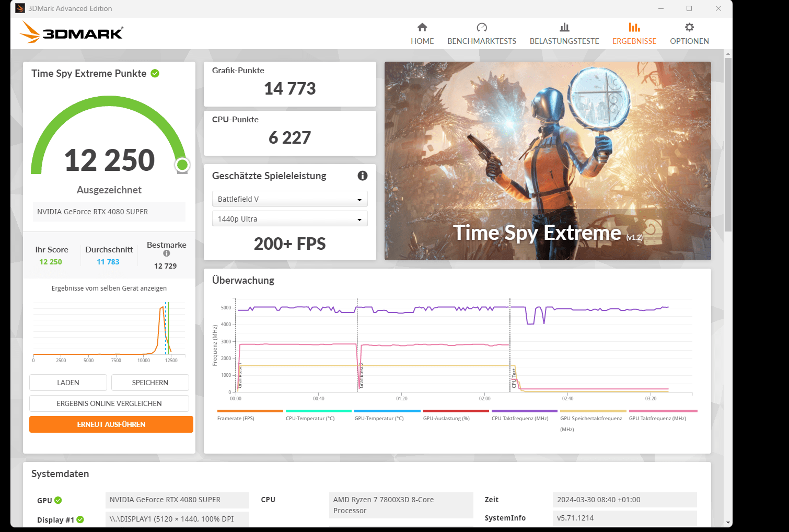Click the Optionen gear icon
This screenshot has height=532, width=789.
[x=689, y=27]
